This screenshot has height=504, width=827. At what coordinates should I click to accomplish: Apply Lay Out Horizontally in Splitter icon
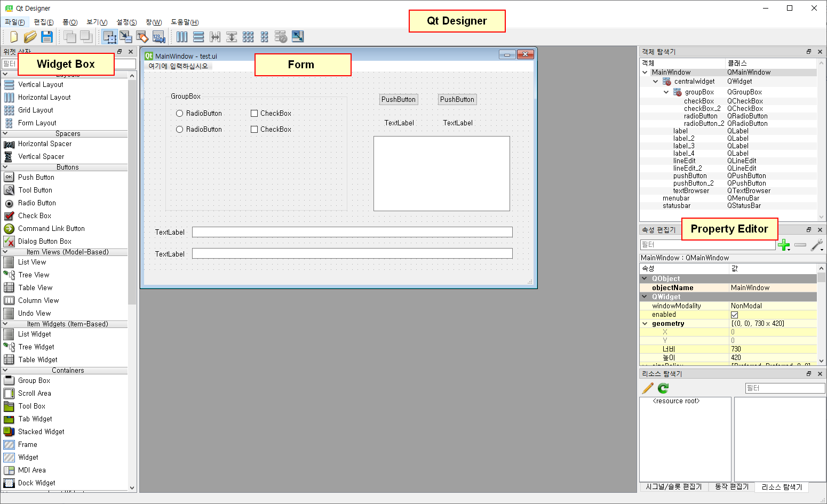[x=215, y=37]
